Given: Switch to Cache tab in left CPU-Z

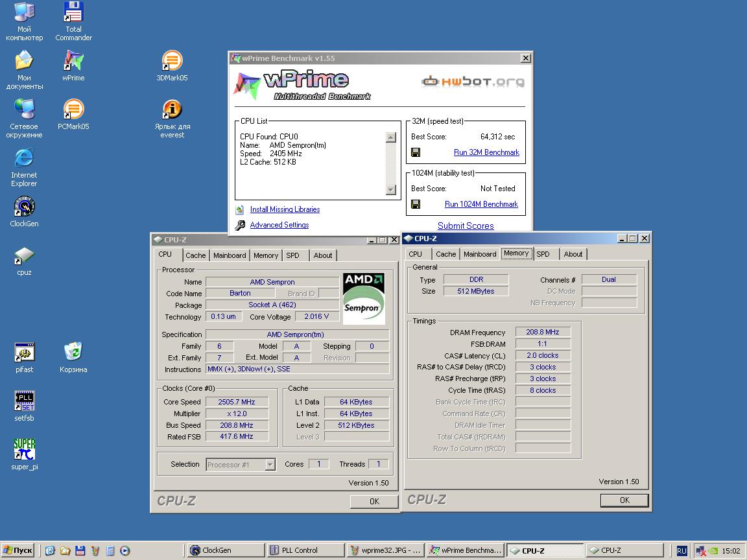Looking at the screenshot, I should point(195,255).
